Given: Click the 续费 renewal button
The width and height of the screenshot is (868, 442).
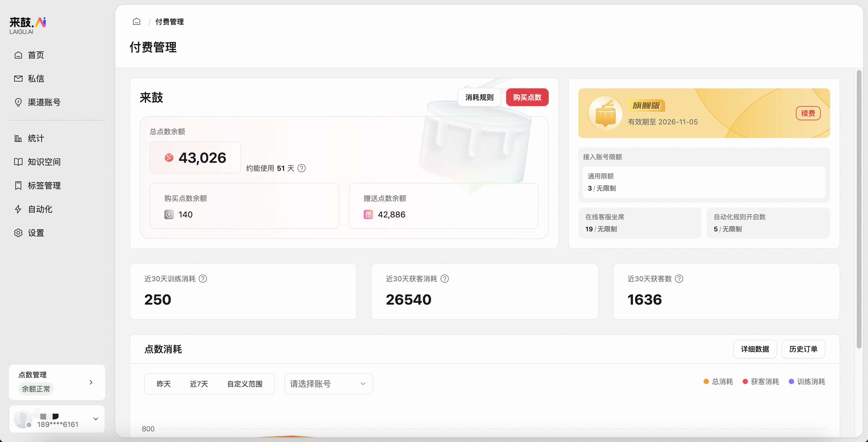Looking at the screenshot, I should [x=808, y=113].
